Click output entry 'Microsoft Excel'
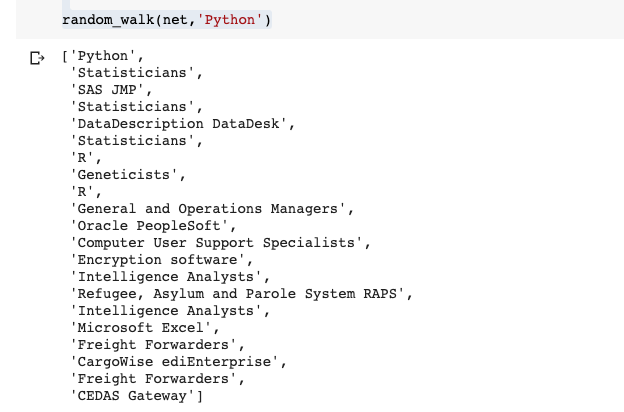This screenshot has height=412, width=624. point(140,328)
